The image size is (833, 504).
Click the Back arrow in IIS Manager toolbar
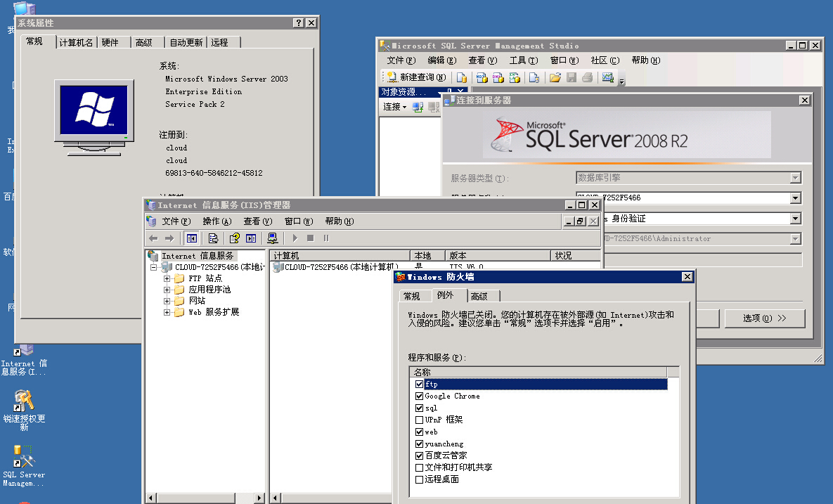153,238
